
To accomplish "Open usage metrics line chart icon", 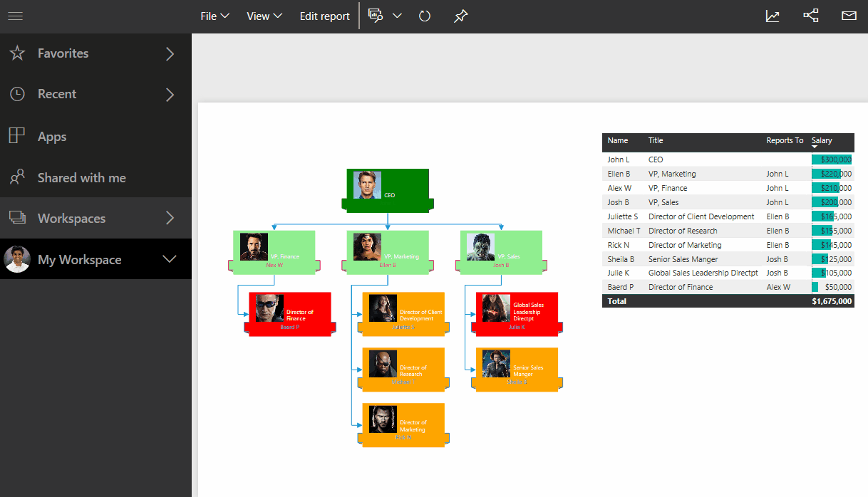I will [x=773, y=16].
